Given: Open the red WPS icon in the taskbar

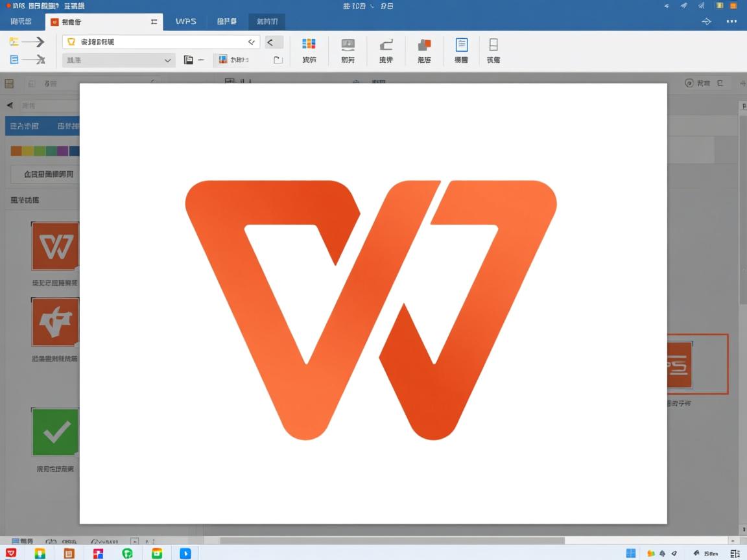Looking at the screenshot, I should point(11,553).
